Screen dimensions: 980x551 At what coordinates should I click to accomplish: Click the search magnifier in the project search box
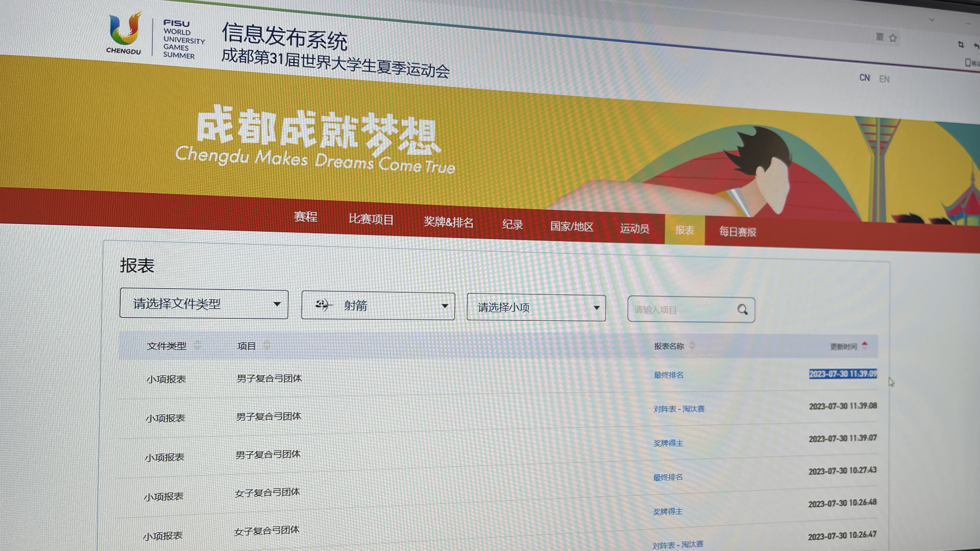point(742,310)
